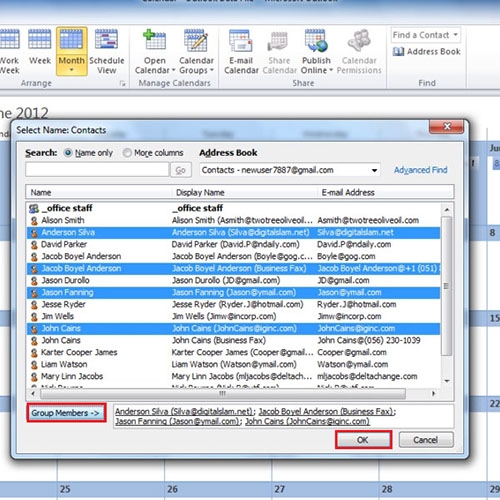Image resolution: width=500 pixels, height=500 pixels.
Task: Select the _office staff group icon
Action: click(x=34, y=209)
